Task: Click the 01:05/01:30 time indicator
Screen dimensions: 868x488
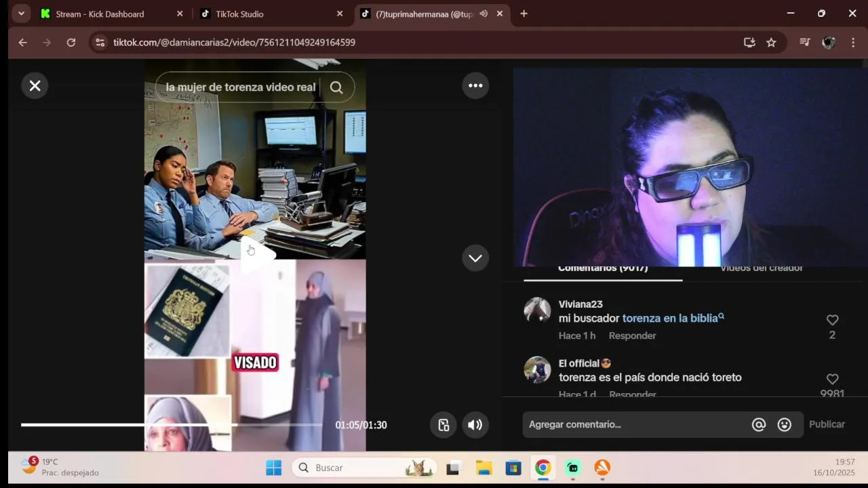Action: (x=361, y=425)
